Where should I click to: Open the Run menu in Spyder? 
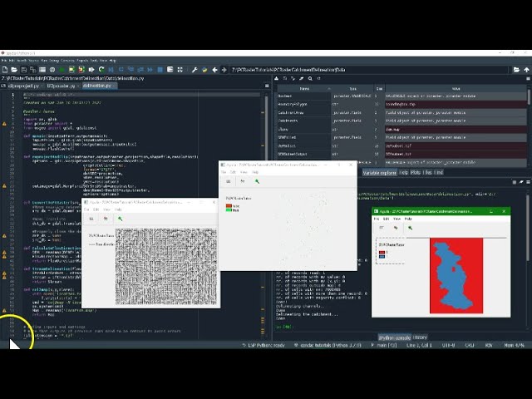pyautogui.click(x=44, y=61)
